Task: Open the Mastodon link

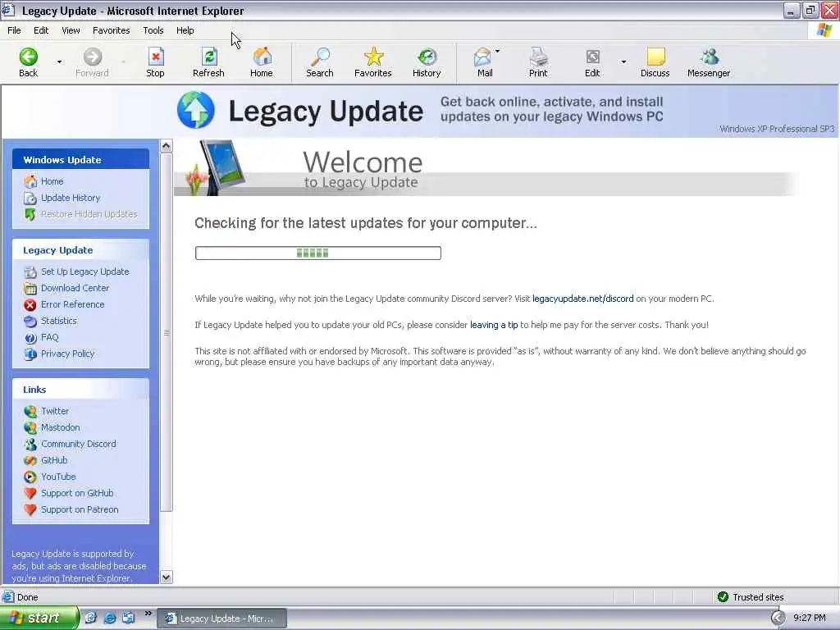Action: pos(60,427)
